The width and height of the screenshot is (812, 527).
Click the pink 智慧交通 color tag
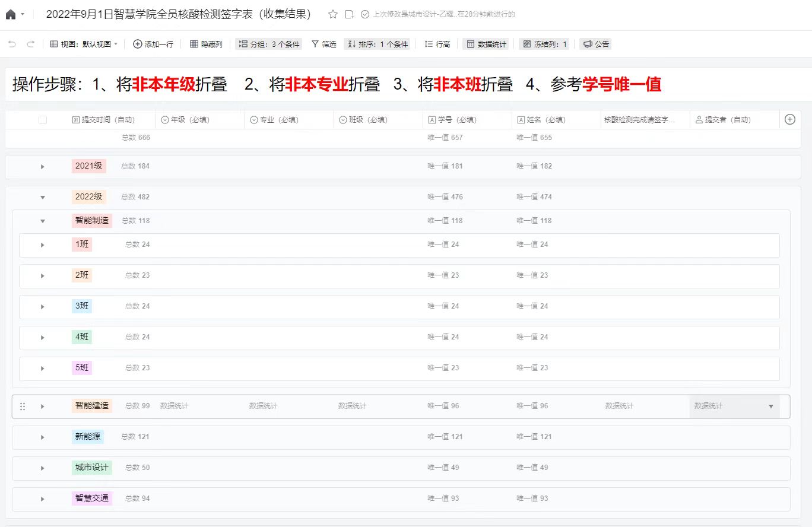[x=92, y=499]
